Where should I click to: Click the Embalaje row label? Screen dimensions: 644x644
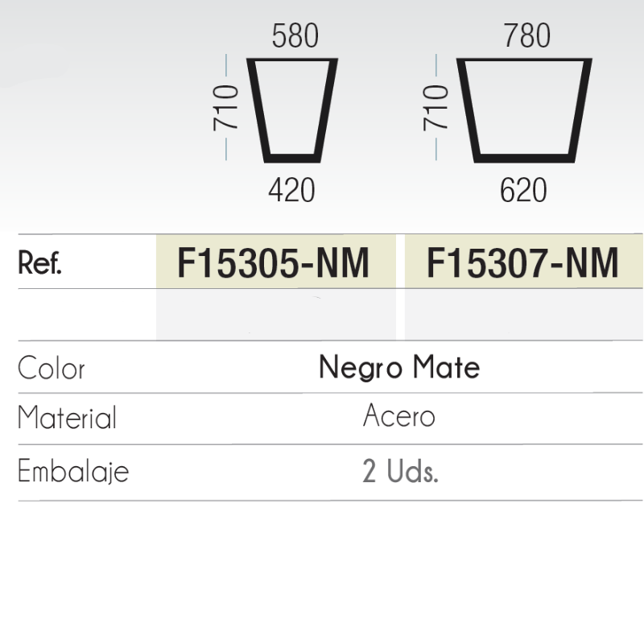point(73,472)
